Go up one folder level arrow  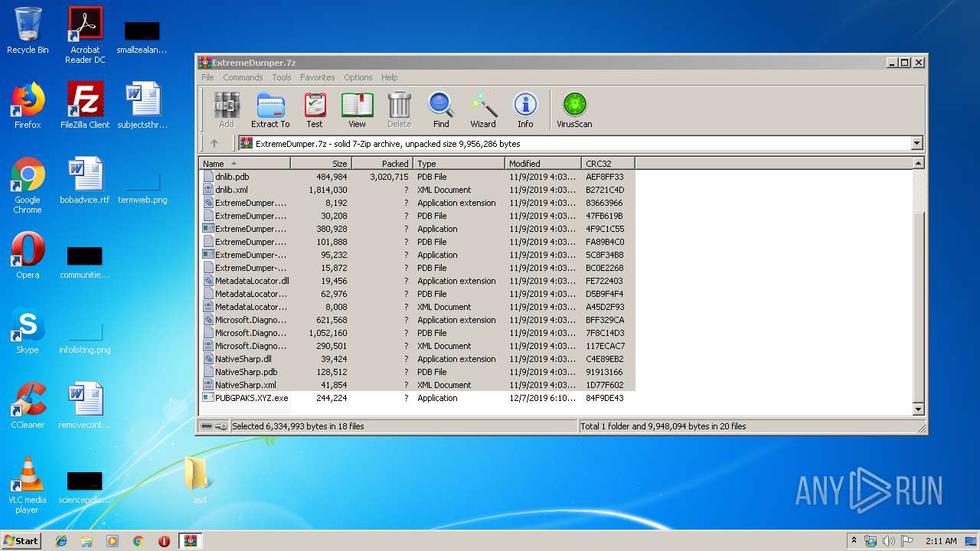(x=214, y=143)
